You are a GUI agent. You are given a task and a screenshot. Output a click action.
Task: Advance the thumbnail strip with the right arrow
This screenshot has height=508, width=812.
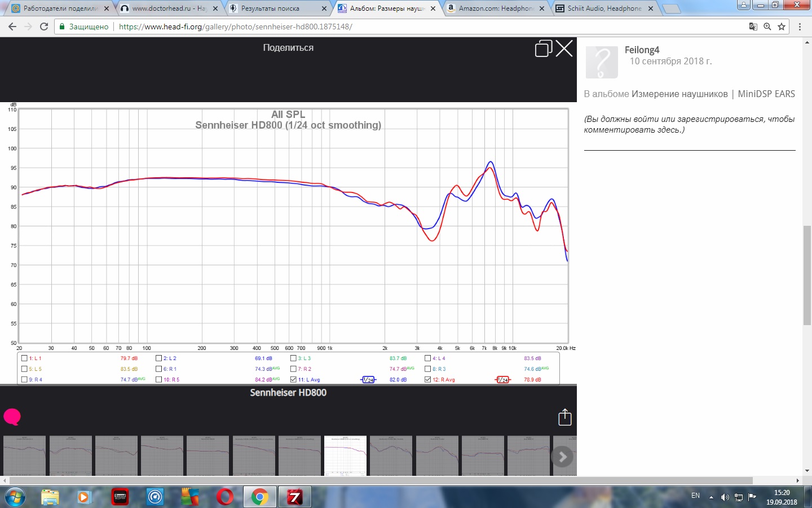[562, 457]
